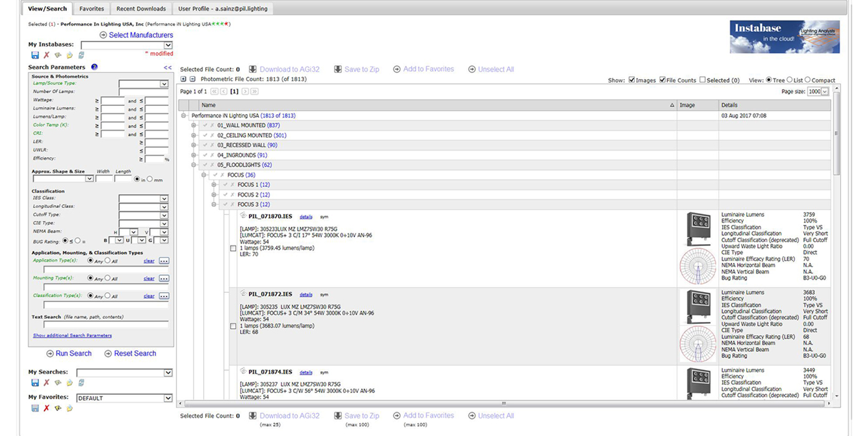Image resolution: width=868 pixels, height=436 pixels.
Task: Click the save icon under My Instabases
Action: (x=35, y=55)
